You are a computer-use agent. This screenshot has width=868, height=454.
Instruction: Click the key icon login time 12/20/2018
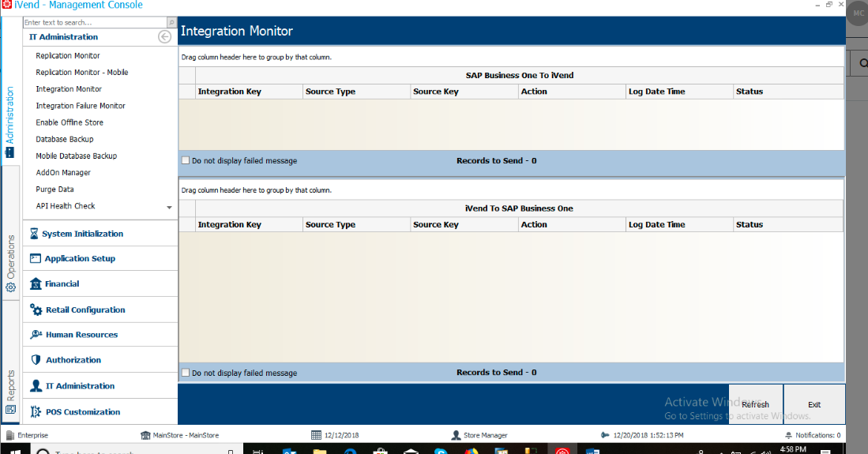click(x=604, y=435)
